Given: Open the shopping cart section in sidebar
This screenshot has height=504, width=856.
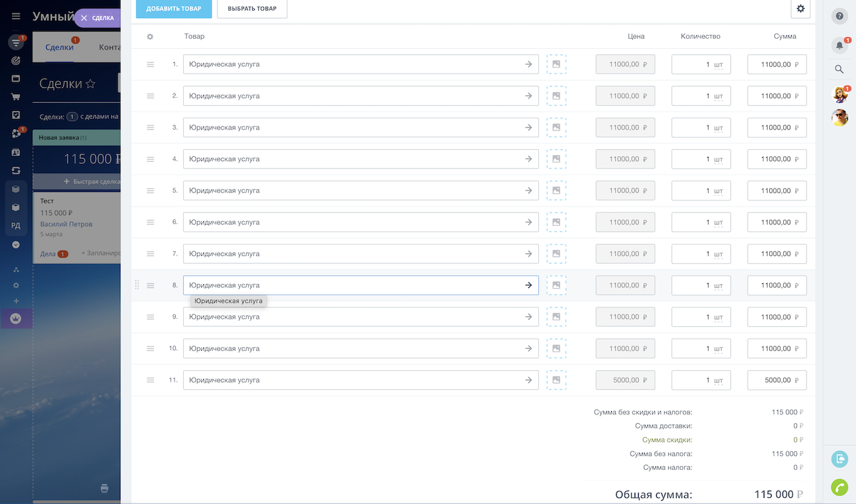Looking at the screenshot, I should pyautogui.click(x=16, y=97).
